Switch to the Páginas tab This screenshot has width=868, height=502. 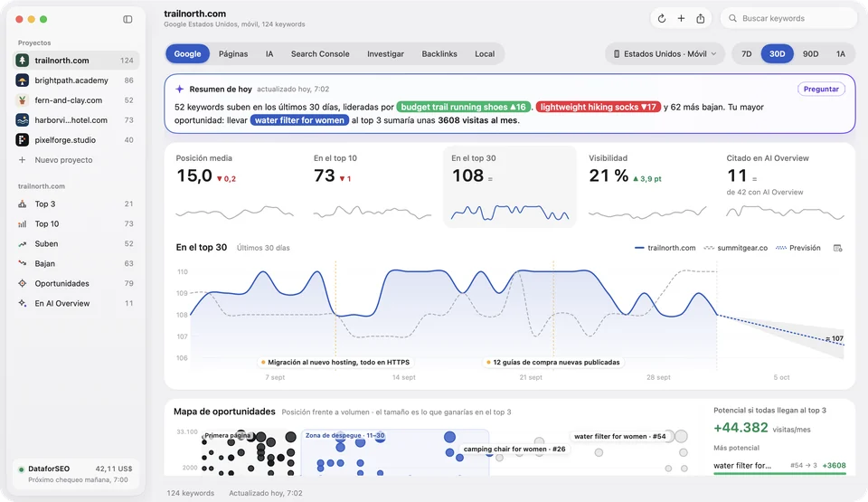(233, 53)
